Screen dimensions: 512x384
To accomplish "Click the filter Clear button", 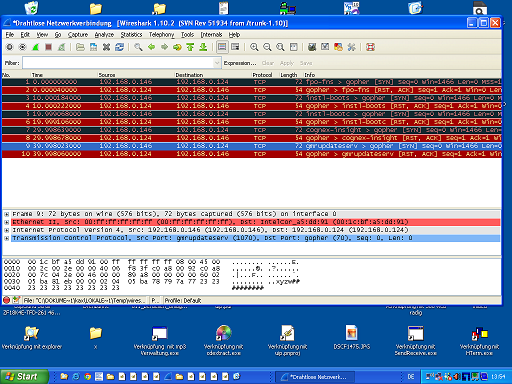I will (x=268, y=63).
